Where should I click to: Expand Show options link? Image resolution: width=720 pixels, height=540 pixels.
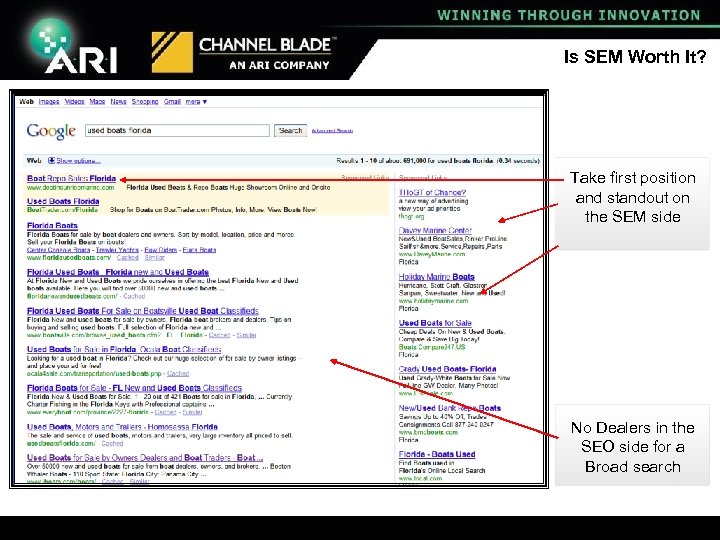click(78, 161)
